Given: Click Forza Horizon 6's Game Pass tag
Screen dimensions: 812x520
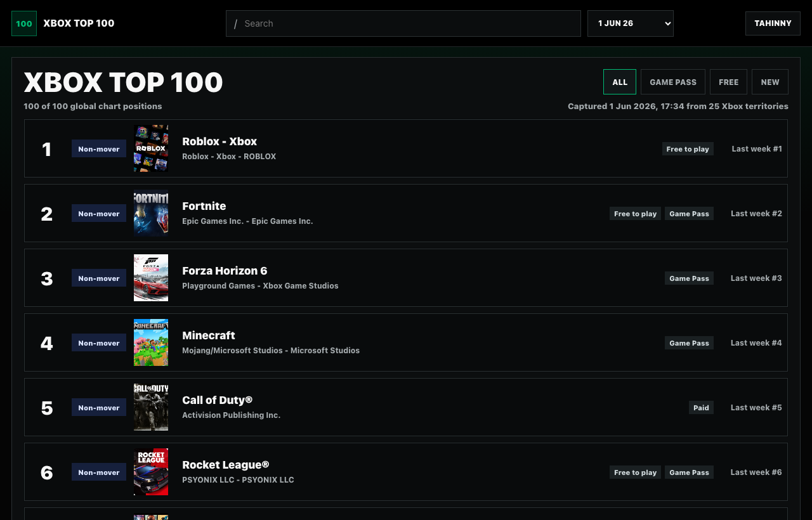Looking at the screenshot, I should point(689,278).
